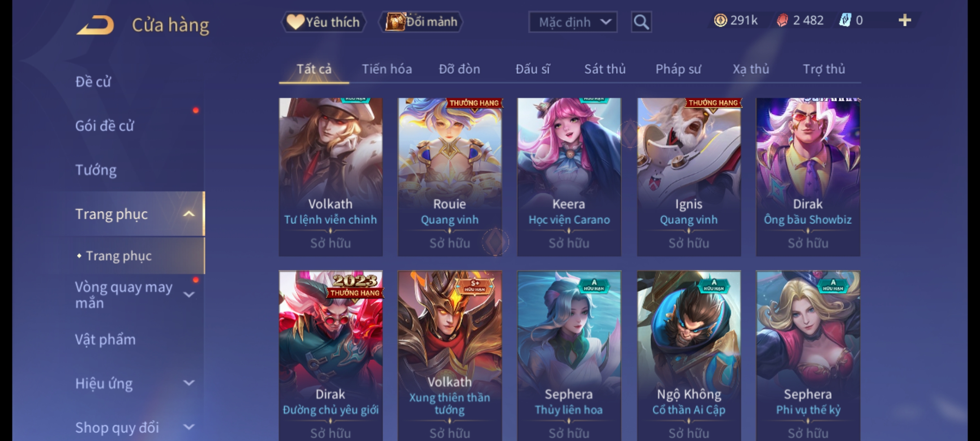Image resolution: width=980 pixels, height=441 pixels.
Task: Tap the blue voucher currency icon
Action: pyautogui.click(x=845, y=20)
